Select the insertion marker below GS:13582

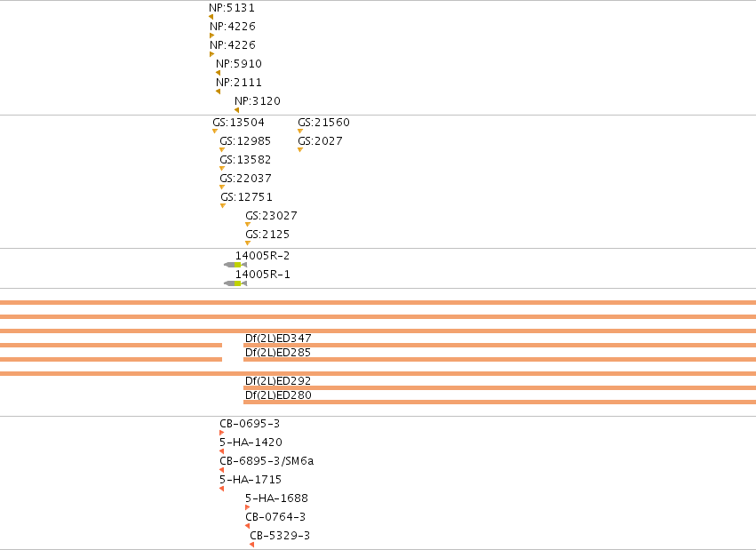click(222, 169)
